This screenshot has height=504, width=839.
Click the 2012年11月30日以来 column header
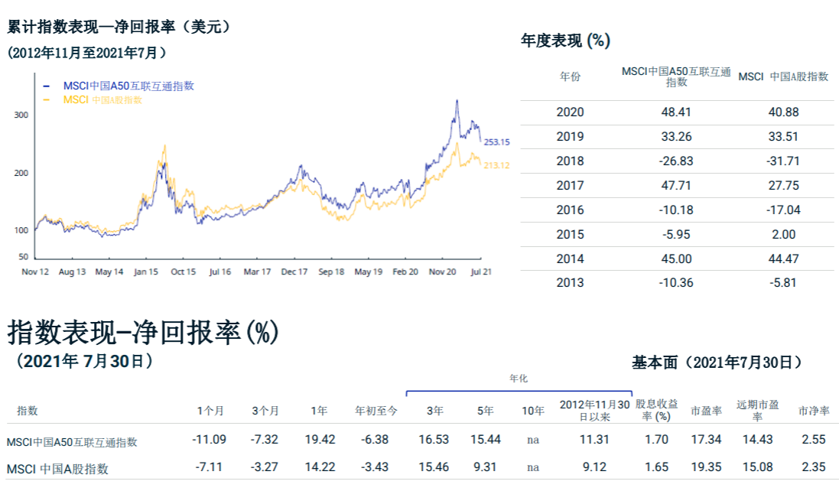click(x=594, y=411)
